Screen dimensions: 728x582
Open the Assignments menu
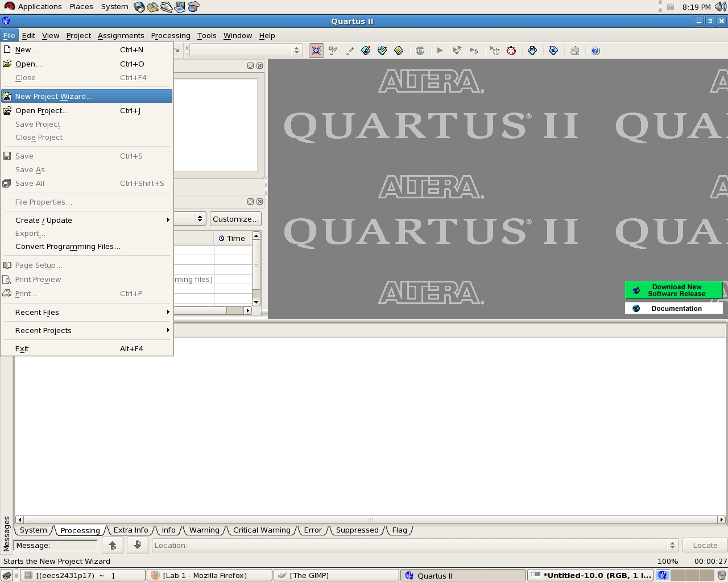pos(121,35)
